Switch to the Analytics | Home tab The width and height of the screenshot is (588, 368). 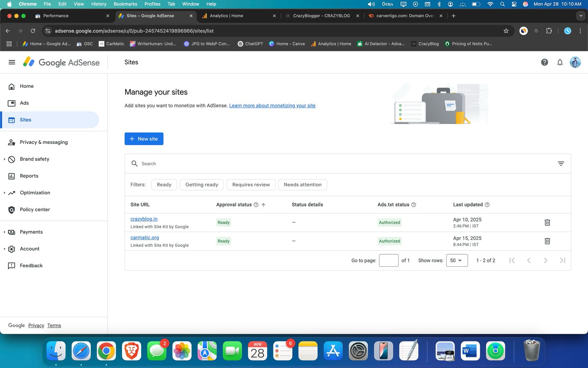[239, 16]
